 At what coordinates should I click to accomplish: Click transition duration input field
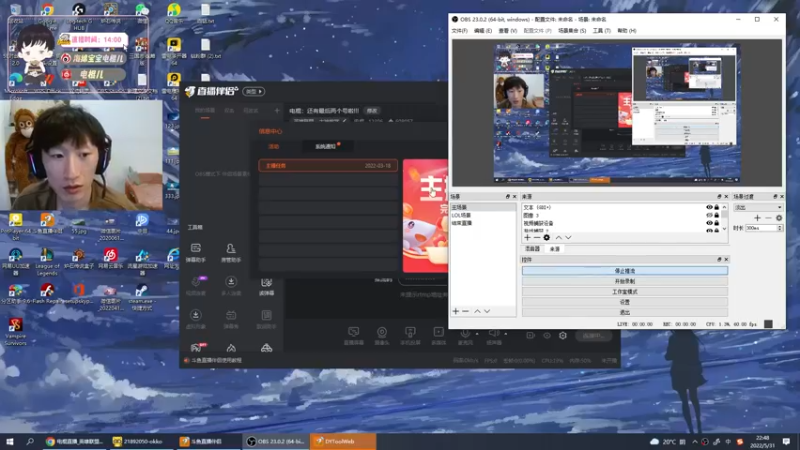tap(761, 228)
